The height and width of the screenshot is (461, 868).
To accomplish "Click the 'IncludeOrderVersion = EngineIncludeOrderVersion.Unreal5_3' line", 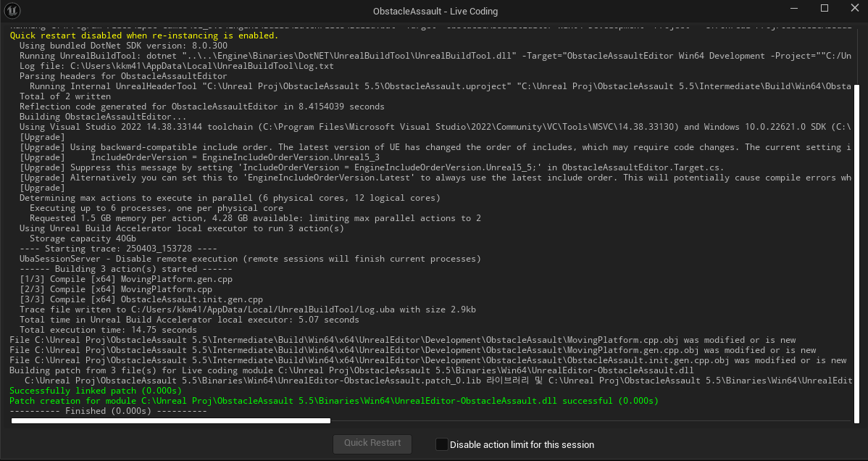I will pyautogui.click(x=199, y=157).
